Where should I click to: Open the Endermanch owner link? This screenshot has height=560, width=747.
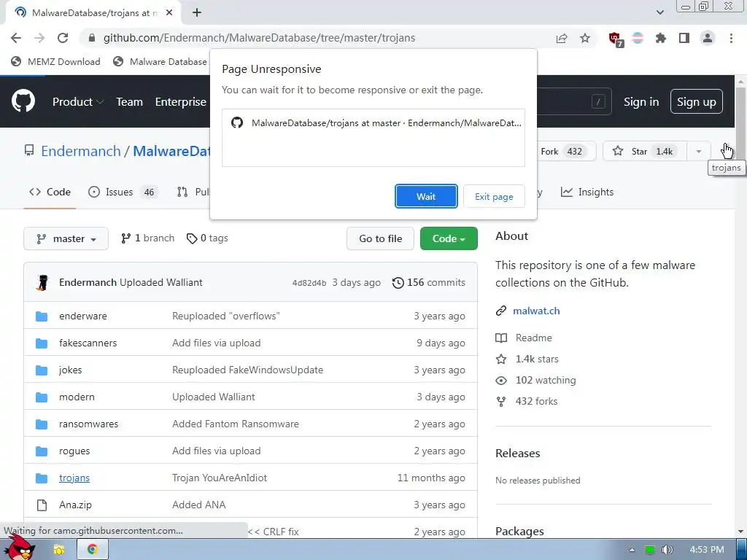[81, 151]
